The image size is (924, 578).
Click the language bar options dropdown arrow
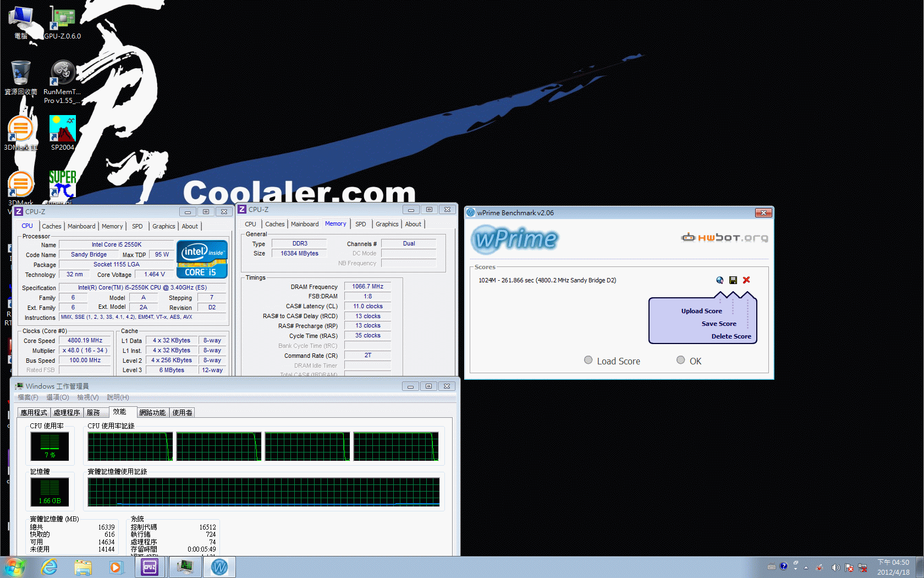tap(795, 569)
